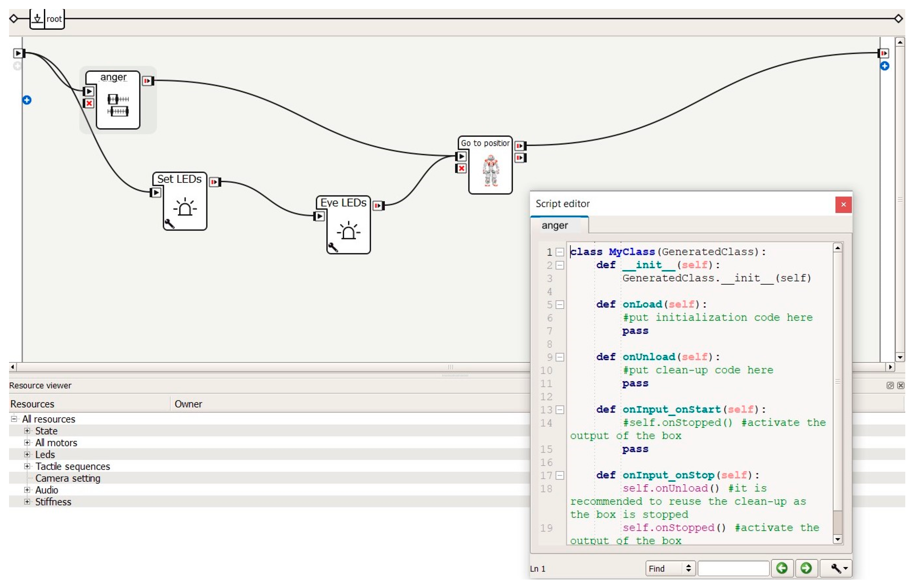914x588 pixels.
Task: Click the anger box timeline icon
Action: point(118,105)
